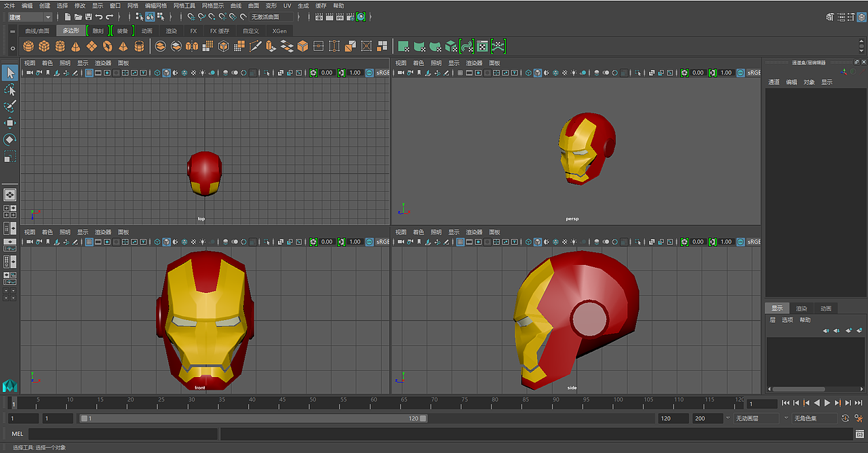
Task: Expand shelf tab options menu button
Action: click(x=12, y=31)
